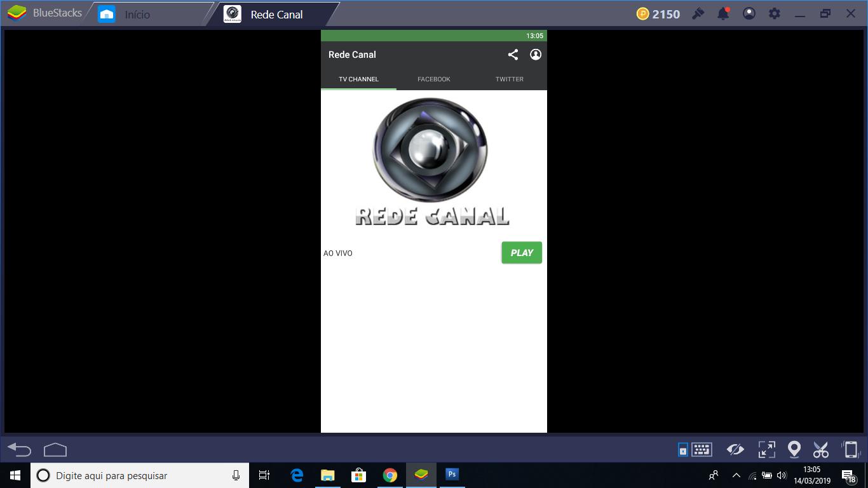Viewport: 868px width, 488px height.
Task: Click the Rede Canal logo image
Action: pos(431,162)
